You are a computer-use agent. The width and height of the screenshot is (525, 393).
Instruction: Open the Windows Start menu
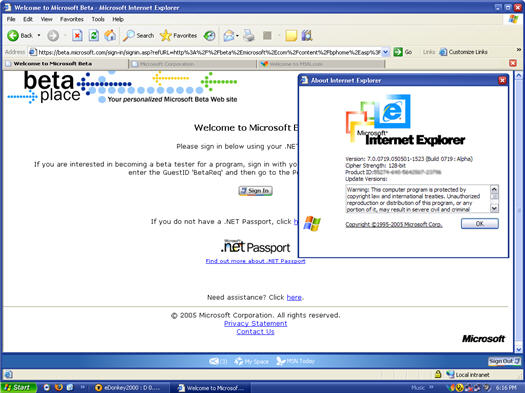(18, 387)
